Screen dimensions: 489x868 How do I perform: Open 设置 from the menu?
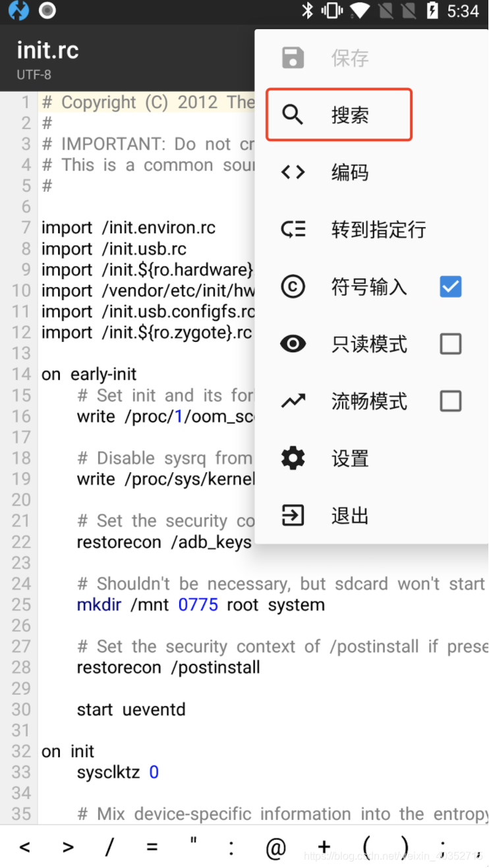(x=372, y=458)
